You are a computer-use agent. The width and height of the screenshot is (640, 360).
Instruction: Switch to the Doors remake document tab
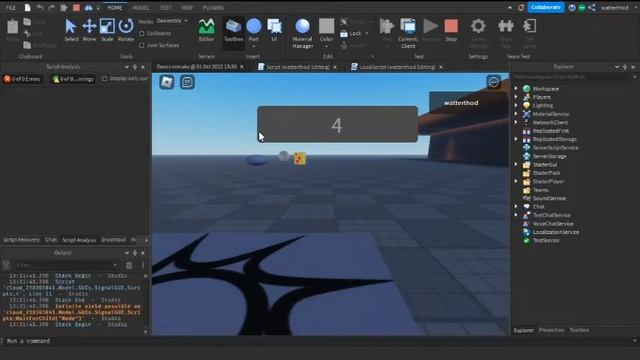[200, 67]
